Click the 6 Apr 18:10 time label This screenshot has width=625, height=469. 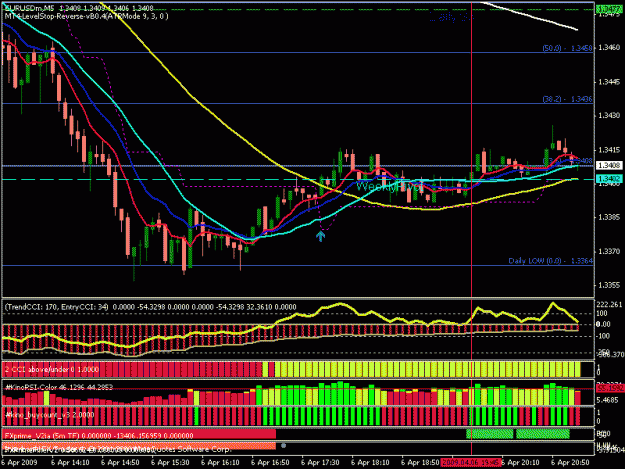pos(370,463)
